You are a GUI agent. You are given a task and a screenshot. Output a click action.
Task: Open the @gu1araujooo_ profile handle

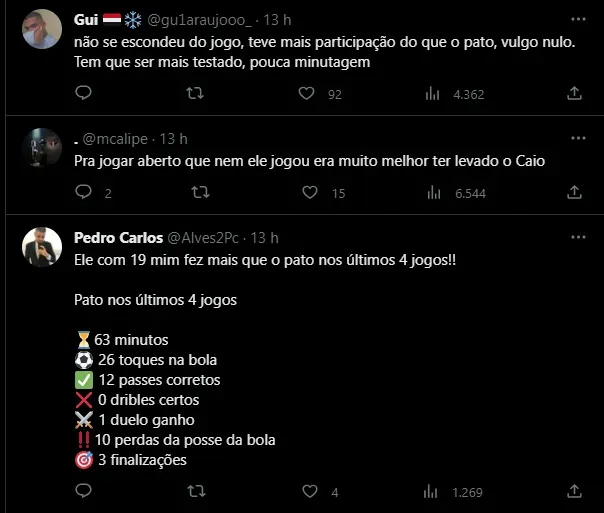[205, 20]
